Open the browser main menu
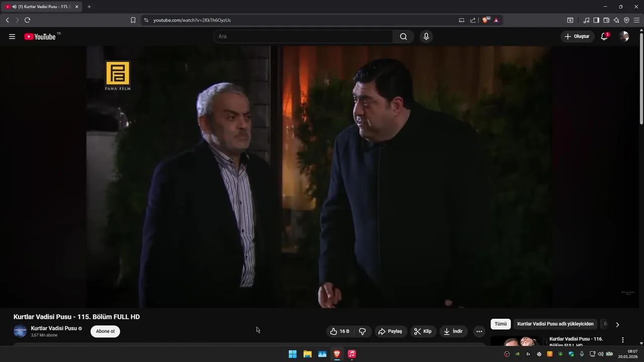The height and width of the screenshot is (362, 644). (636, 20)
